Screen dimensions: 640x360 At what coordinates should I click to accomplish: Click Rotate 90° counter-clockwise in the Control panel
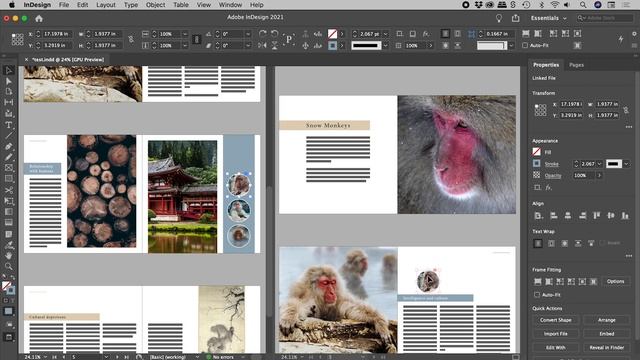point(275,33)
